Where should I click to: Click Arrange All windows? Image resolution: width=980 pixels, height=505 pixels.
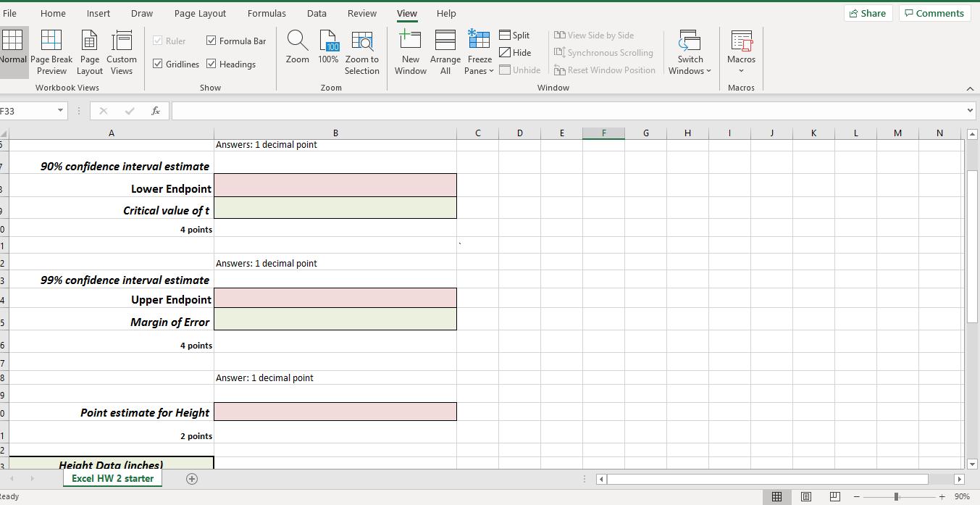click(x=445, y=50)
